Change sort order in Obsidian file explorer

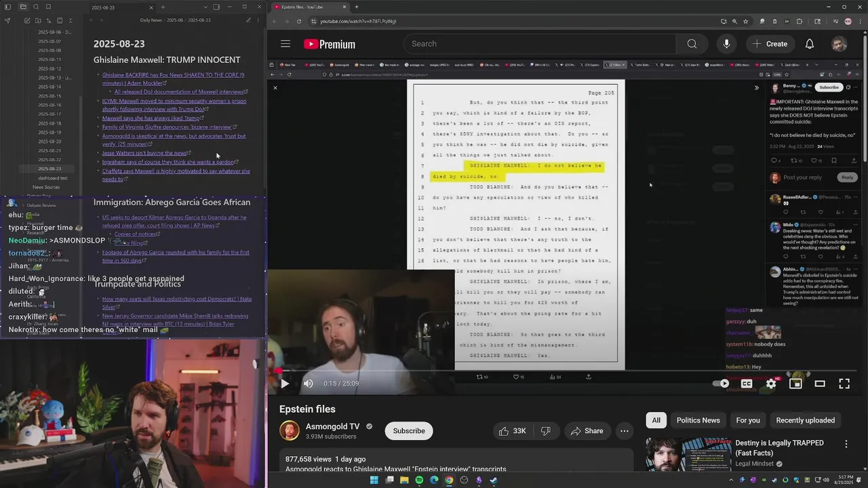pos(49,21)
